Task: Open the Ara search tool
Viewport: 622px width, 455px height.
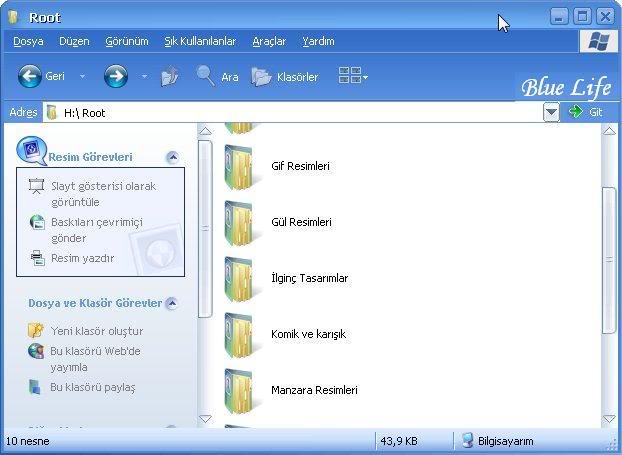Action: 217,76
